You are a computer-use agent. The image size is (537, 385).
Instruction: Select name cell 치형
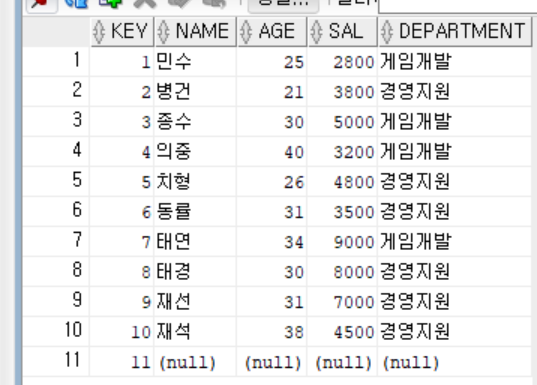pos(196,182)
